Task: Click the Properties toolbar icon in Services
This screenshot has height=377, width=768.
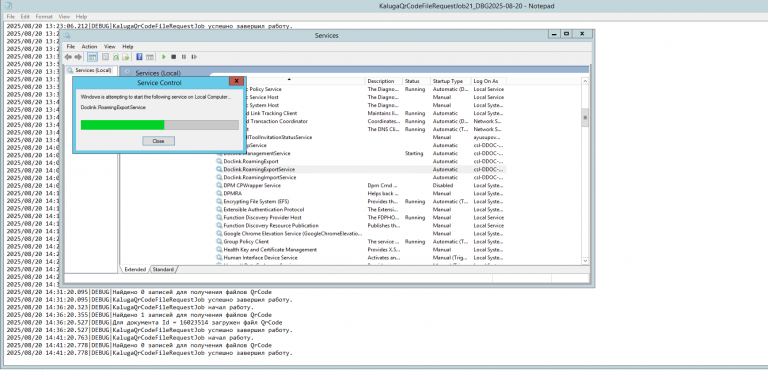Action: [105, 57]
